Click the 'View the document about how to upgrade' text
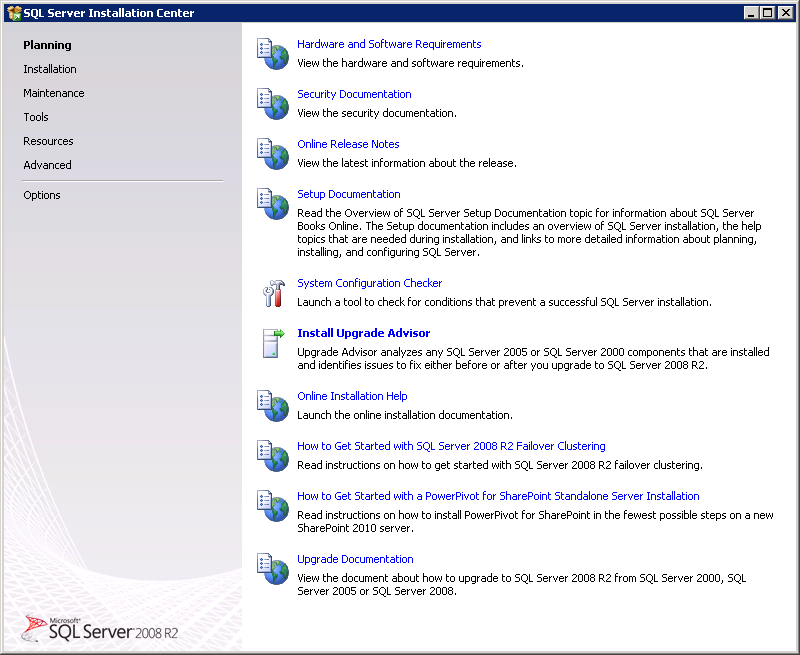 click(521, 585)
